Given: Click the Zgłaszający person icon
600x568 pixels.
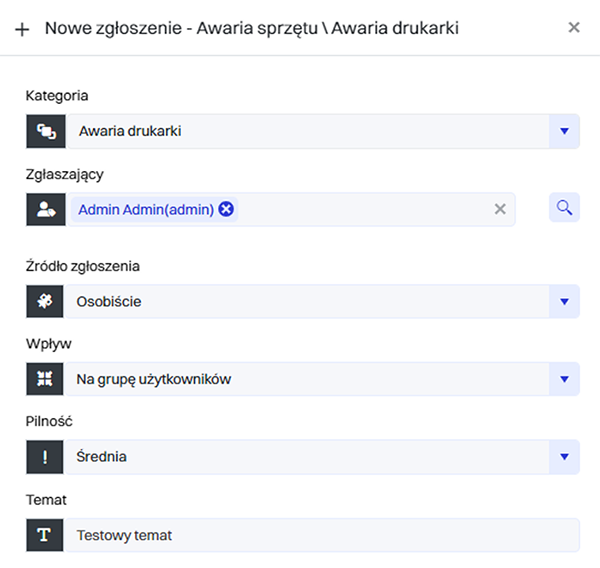Looking at the screenshot, I should click(x=45, y=209).
